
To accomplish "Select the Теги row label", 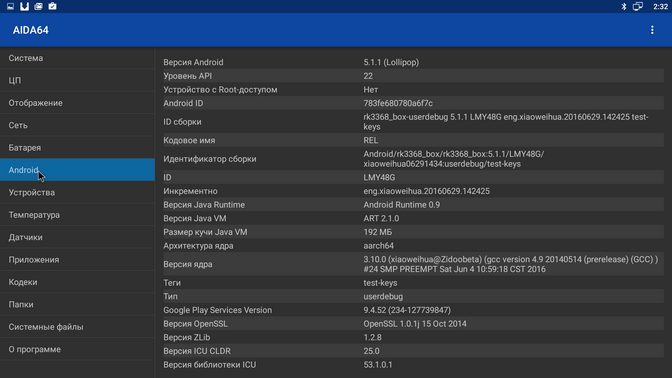I will tap(172, 283).
